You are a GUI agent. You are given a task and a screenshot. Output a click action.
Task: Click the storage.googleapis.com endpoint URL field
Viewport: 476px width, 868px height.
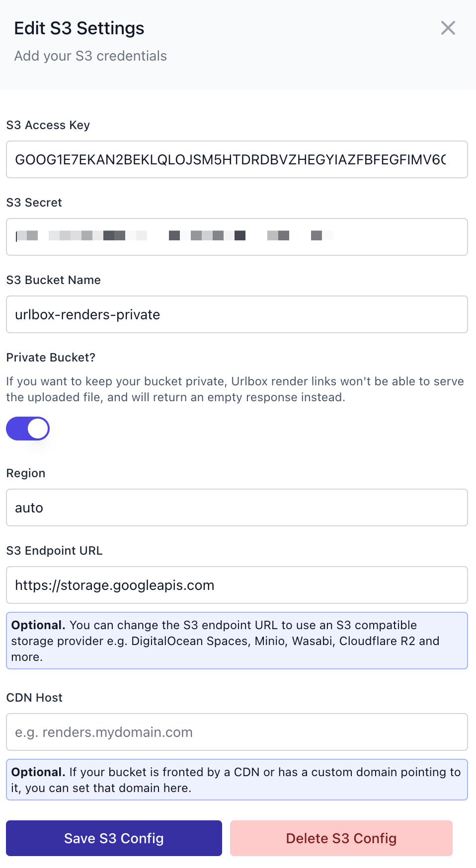tap(237, 585)
